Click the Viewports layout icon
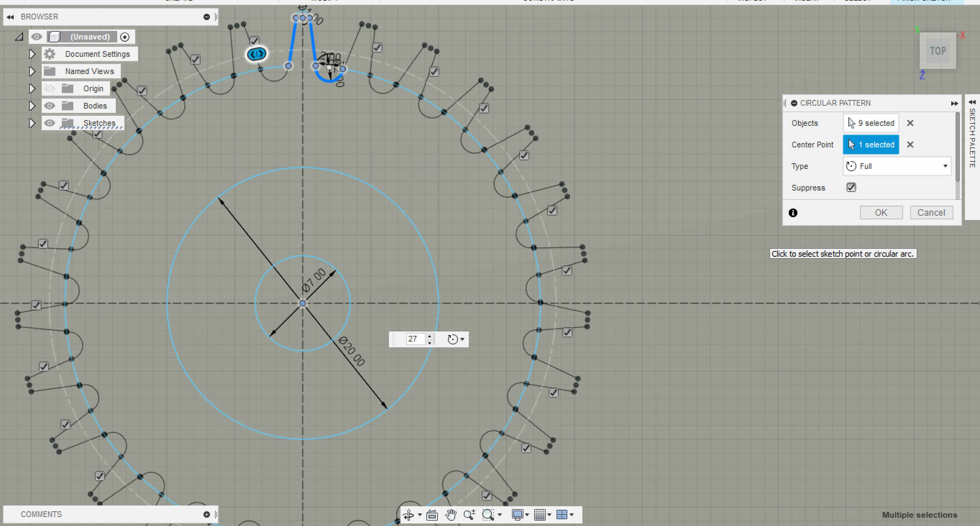This screenshot has width=980, height=526. coord(562,514)
